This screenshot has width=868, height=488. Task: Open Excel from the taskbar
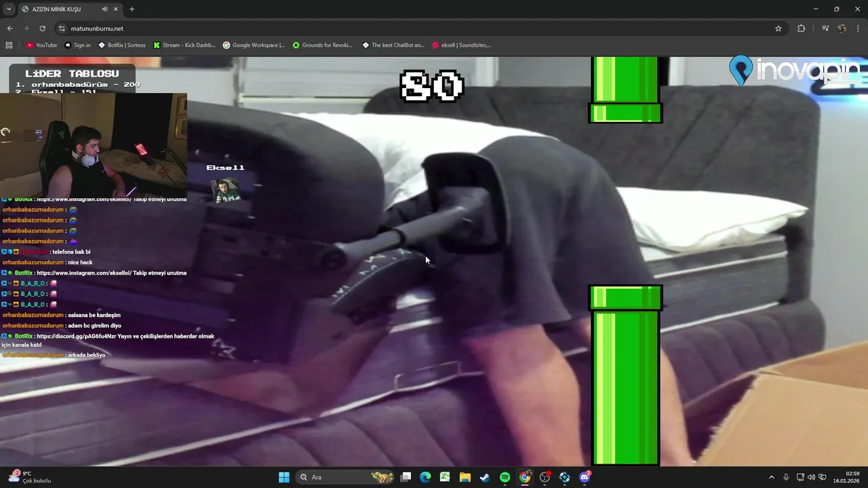445,477
